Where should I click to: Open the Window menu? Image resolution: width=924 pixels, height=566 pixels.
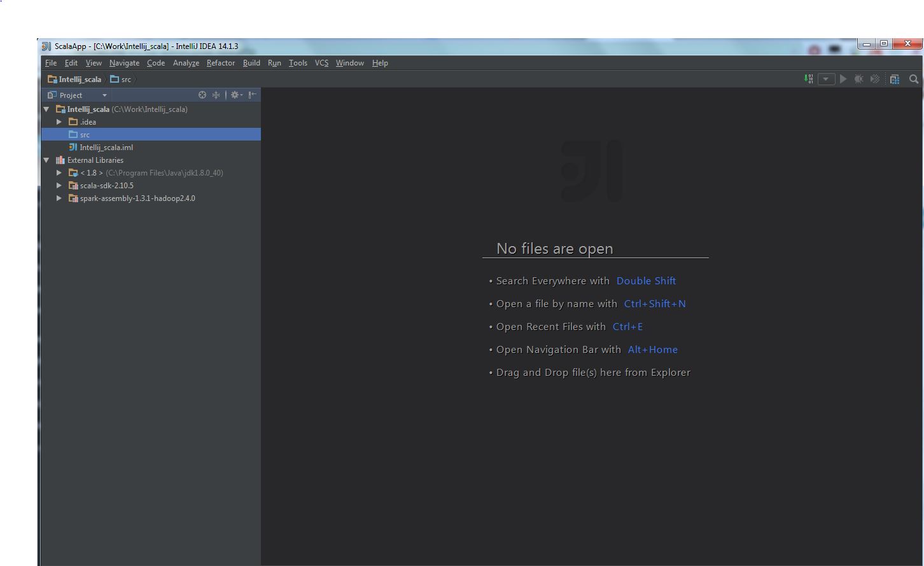tap(350, 63)
